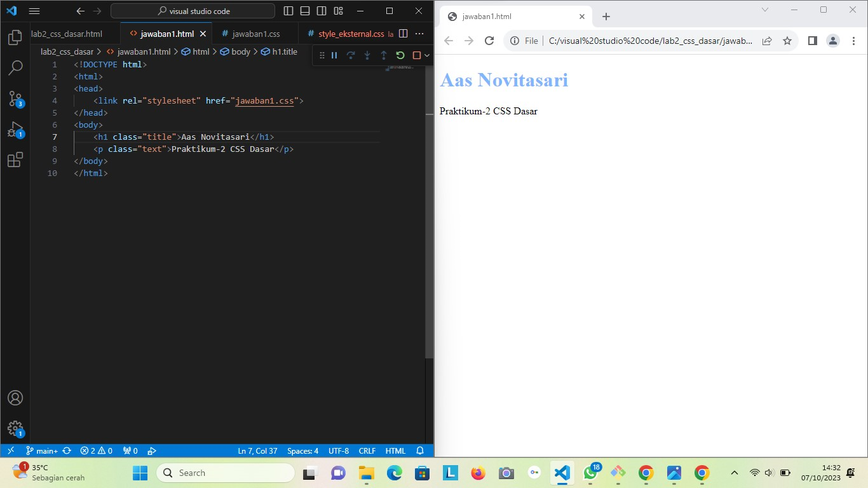Expand the editor overflow actions menu
Image resolution: width=868 pixels, height=488 pixels.
[x=419, y=33]
